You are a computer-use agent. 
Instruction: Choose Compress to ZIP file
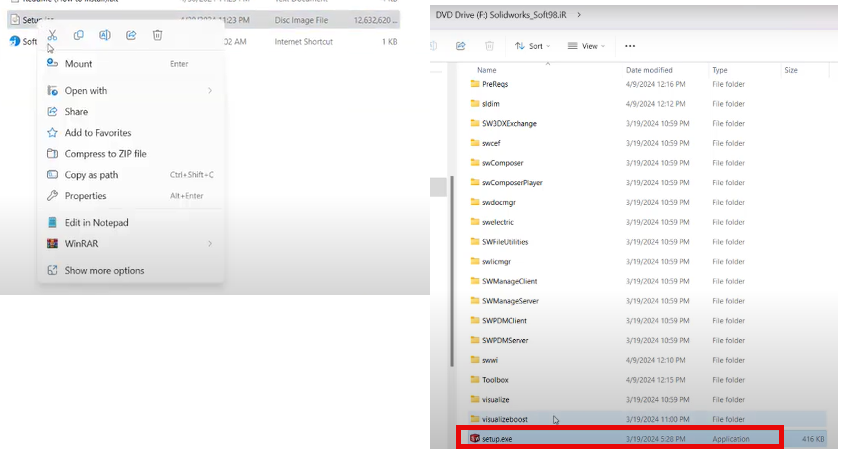click(x=130, y=154)
